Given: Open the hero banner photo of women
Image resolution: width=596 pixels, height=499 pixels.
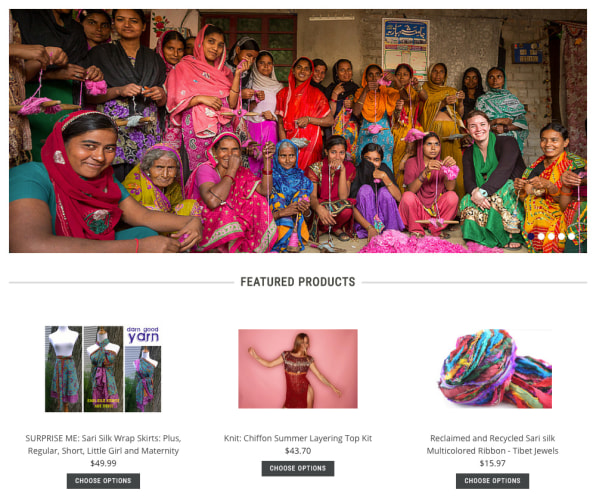Looking at the screenshot, I should click(298, 131).
